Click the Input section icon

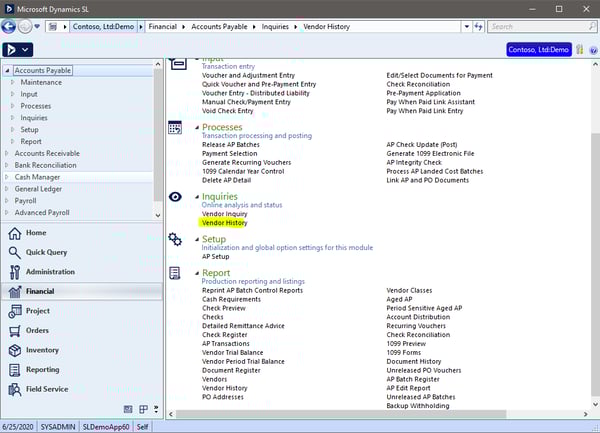click(178, 64)
